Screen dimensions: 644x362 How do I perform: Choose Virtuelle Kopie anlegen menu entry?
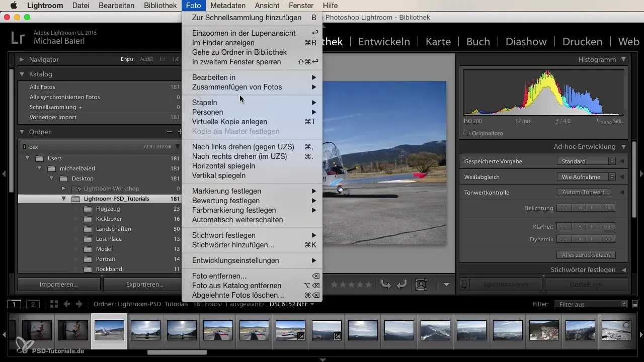(x=252, y=122)
